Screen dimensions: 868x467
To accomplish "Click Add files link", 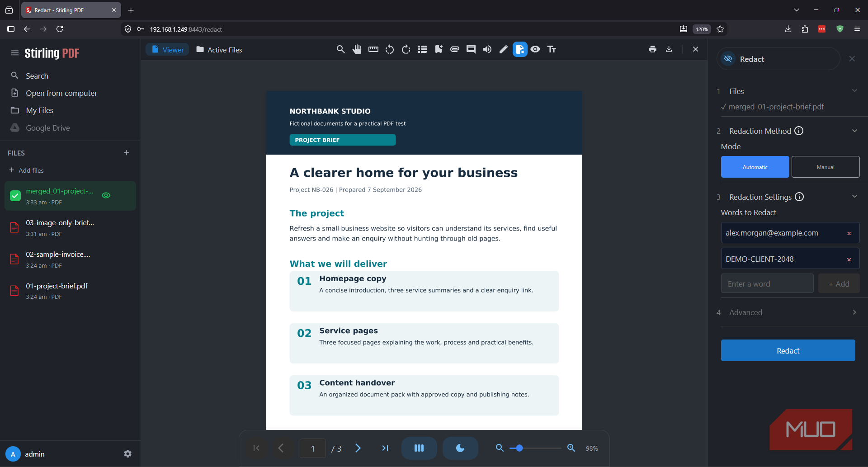I will coord(26,170).
